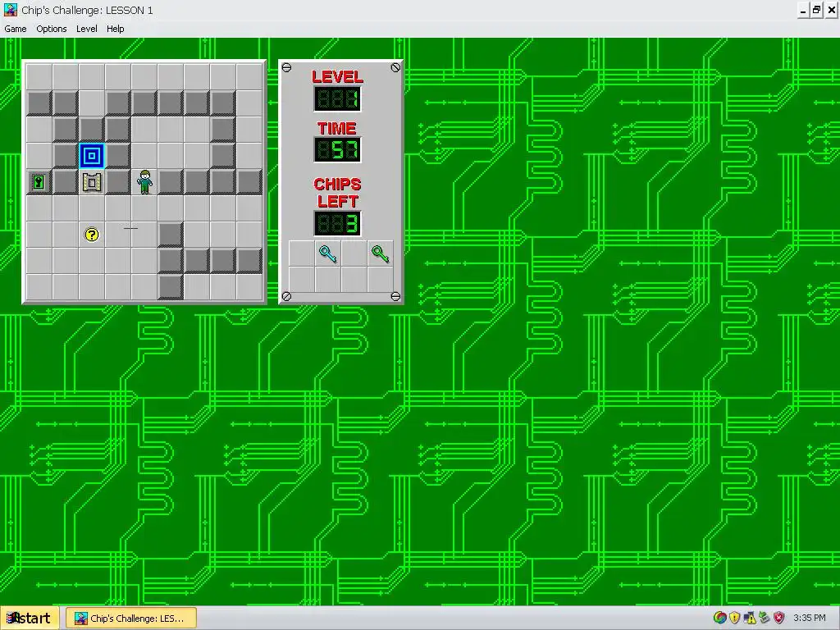Click the 3:35 PM taskbar clock
This screenshot has height=630, width=840.
pos(810,618)
